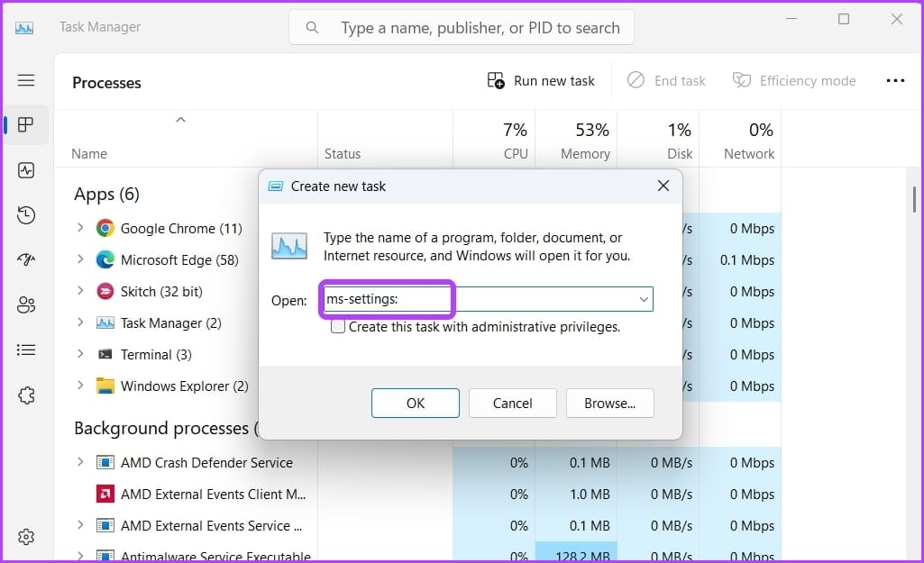Select the Processes sidebar icon

click(26, 125)
